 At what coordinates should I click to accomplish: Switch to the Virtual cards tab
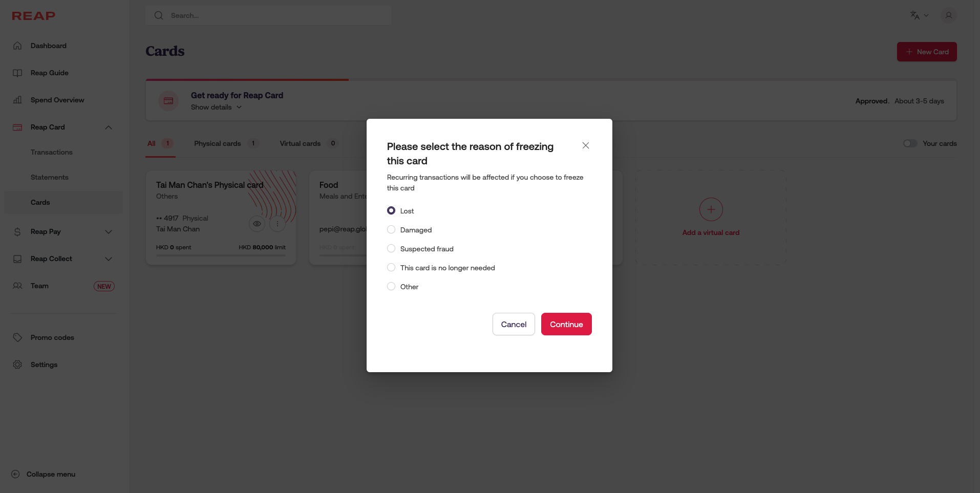(x=300, y=143)
